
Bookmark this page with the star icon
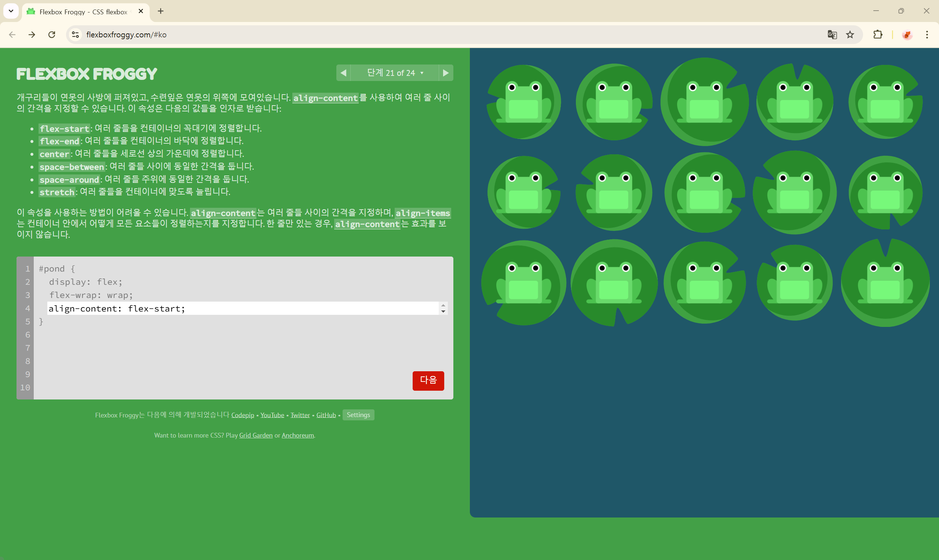[x=850, y=35]
